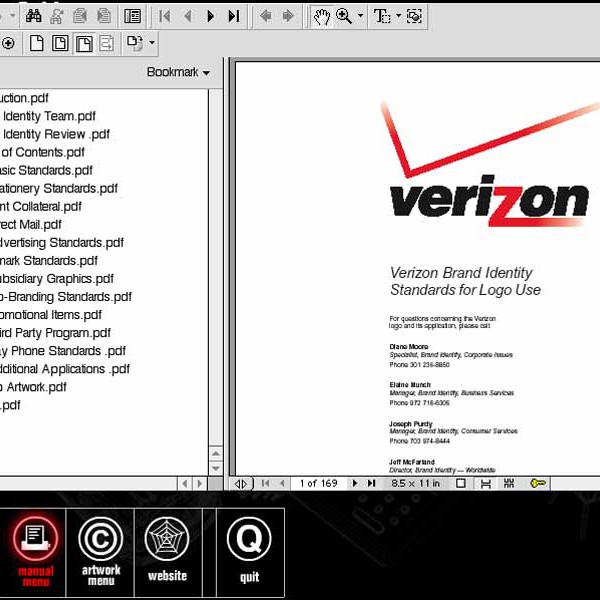Select the Zoom magnifier tool
This screenshot has width=600, height=600.
(344, 16)
